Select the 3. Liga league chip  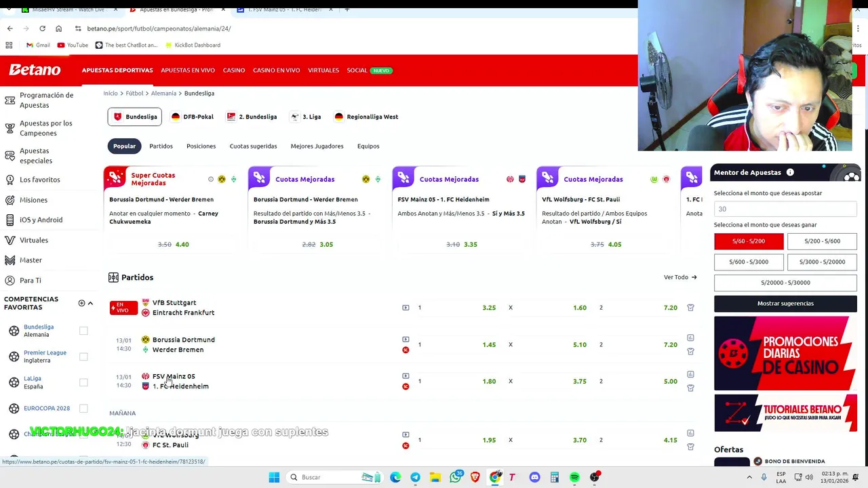tap(306, 117)
